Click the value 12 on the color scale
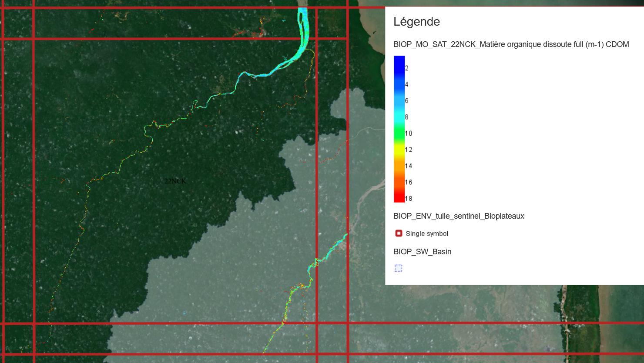The width and height of the screenshot is (644, 363). click(409, 150)
